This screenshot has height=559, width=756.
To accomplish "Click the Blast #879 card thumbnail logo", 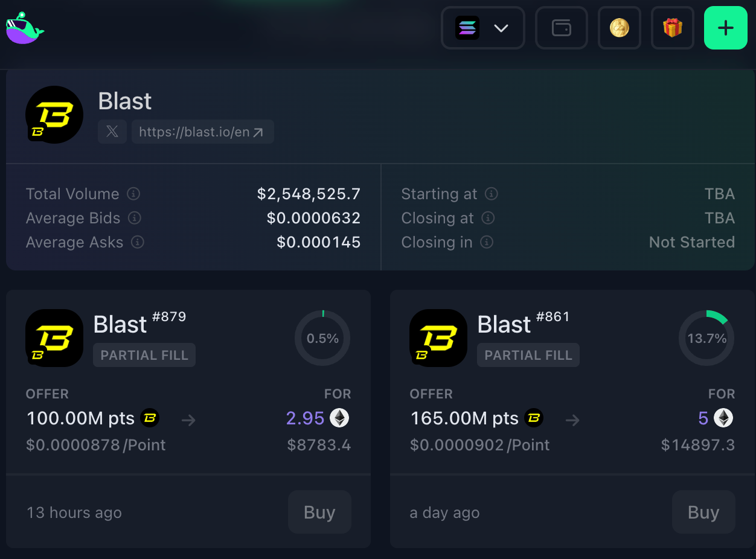I will (x=54, y=338).
